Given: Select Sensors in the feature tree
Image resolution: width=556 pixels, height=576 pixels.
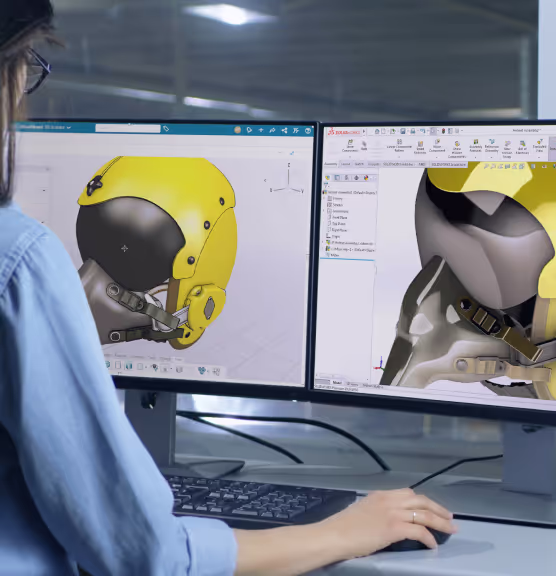Looking at the screenshot, I should click(x=335, y=205).
